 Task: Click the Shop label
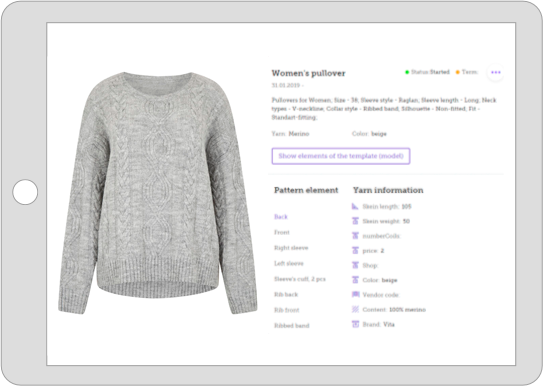click(370, 266)
